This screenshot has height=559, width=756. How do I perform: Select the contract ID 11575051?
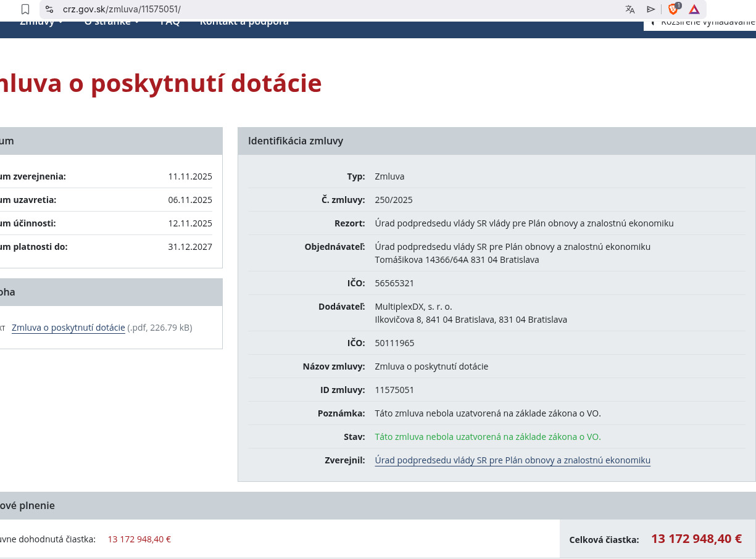[x=394, y=390]
